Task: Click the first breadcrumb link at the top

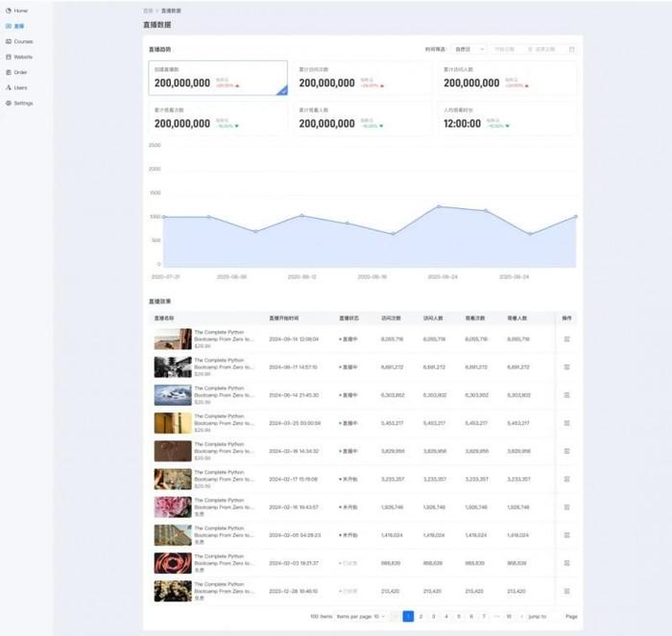Action: [148, 11]
